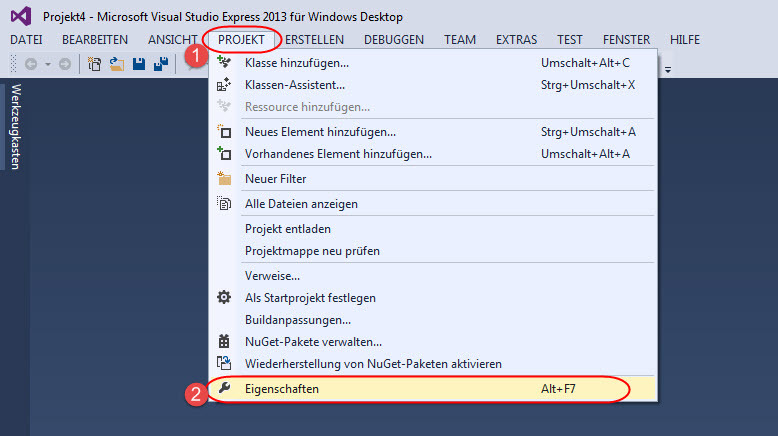Choose Neues Element hinzufügen... entry

(x=435, y=132)
